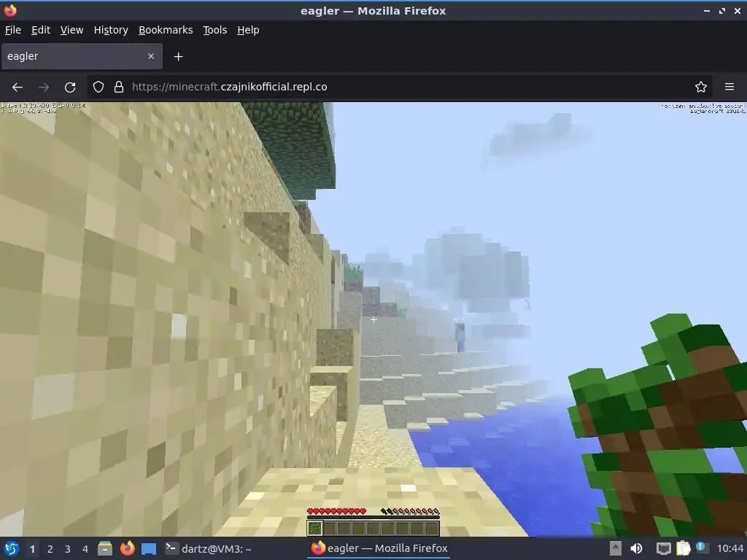The image size is (747, 560).
Task: Bookmark this page with the star
Action: pyautogui.click(x=701, y=87)
